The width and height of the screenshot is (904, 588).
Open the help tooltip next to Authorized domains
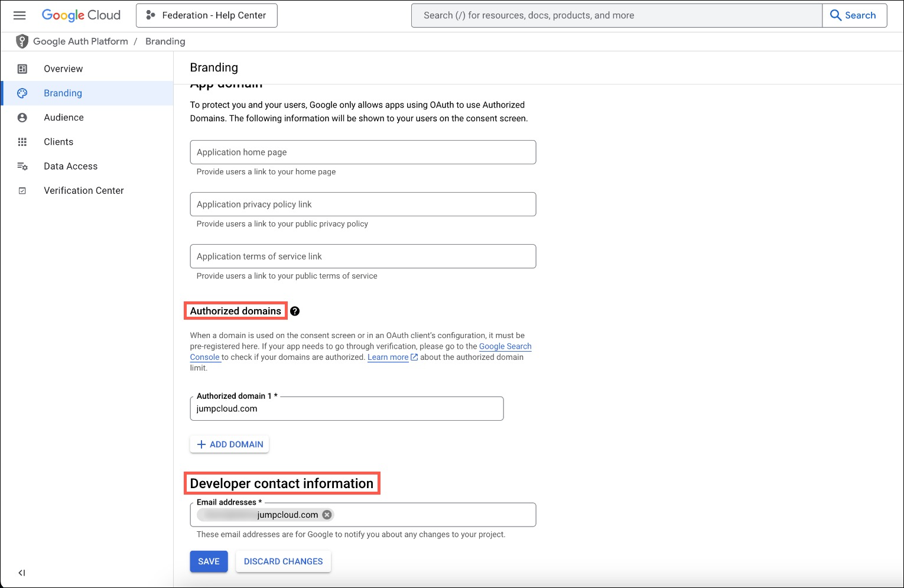click(295, 311)
